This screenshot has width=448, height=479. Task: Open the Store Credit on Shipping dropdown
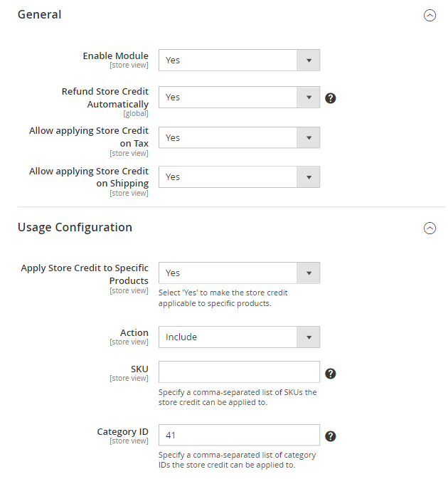[x=239, y=177]
